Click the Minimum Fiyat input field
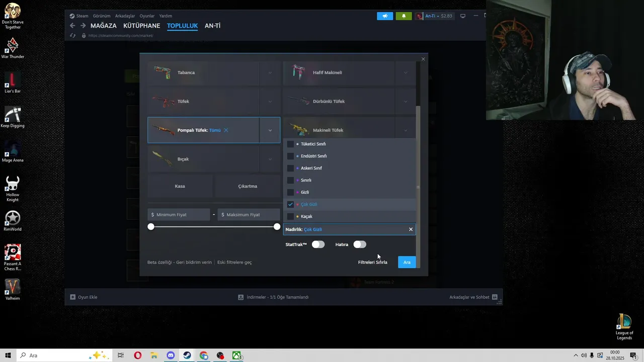The height and width of the screenshot is (362, 644). [179, 215]
